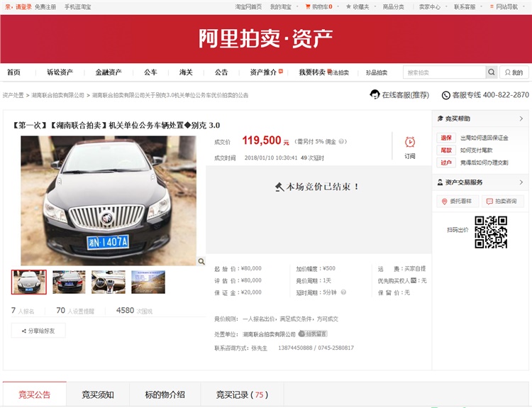Click 竞得后如何办理交割 help link

pyautogui.click(x=484, y=162)
